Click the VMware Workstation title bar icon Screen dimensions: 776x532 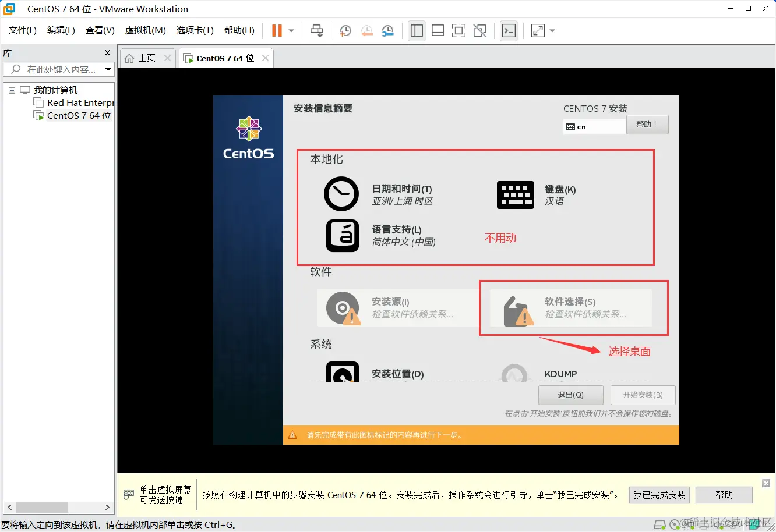10,9
